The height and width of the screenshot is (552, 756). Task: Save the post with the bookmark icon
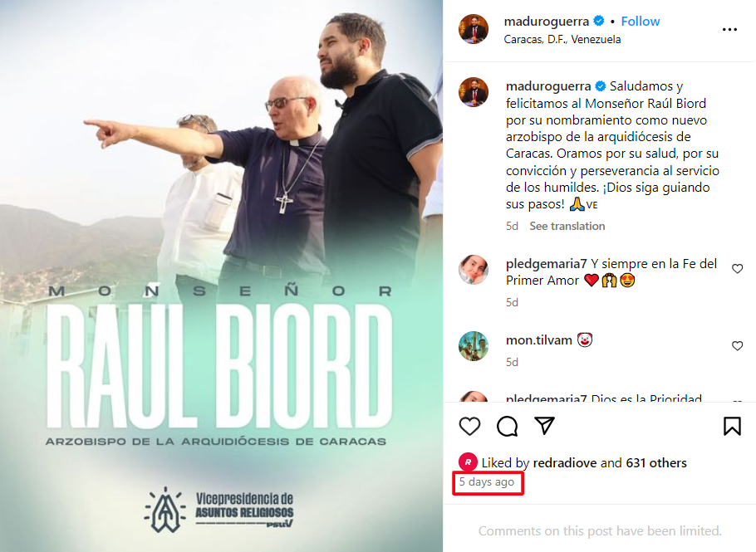[732, 427]
